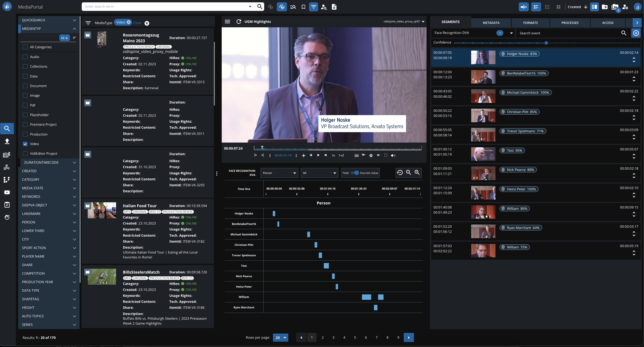Uncheck the Video media type checkbox
Screen dimensions: 644x347
[x=25, y=144]
